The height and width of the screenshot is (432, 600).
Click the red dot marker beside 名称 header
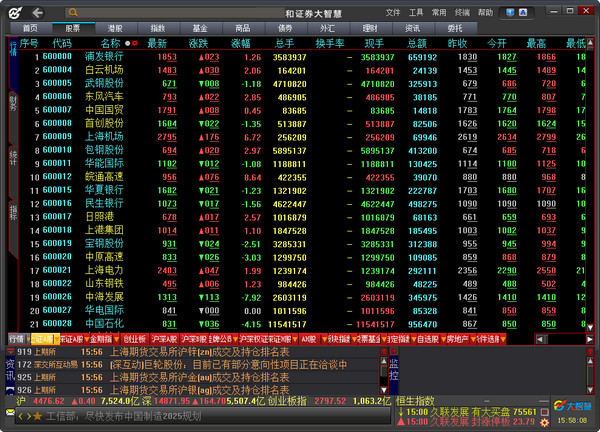(134, 44)
